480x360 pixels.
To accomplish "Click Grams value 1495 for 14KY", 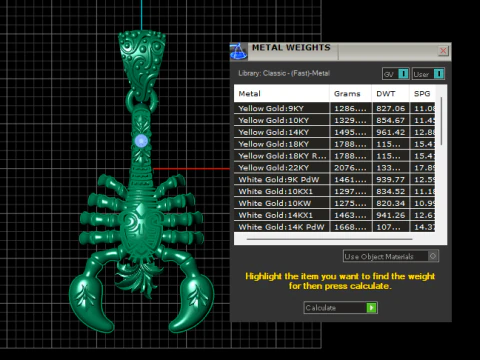I will [x=350, y=132].
